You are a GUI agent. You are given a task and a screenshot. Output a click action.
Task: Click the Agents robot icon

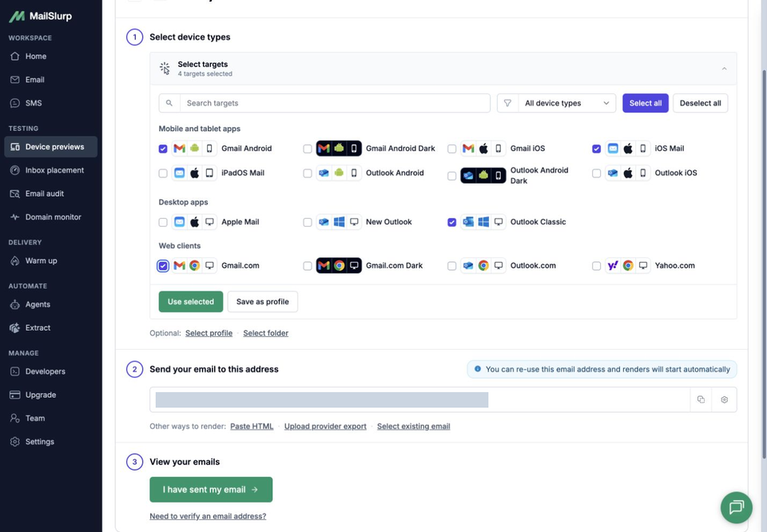15,304
